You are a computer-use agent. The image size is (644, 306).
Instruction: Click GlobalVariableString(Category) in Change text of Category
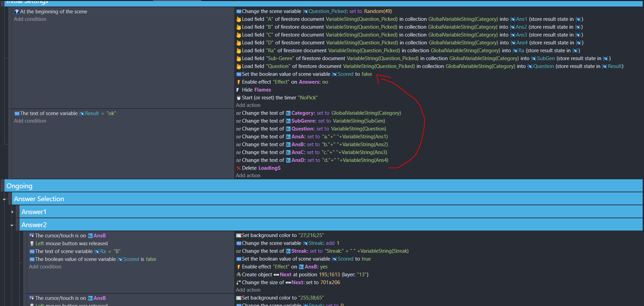[366, 113]
